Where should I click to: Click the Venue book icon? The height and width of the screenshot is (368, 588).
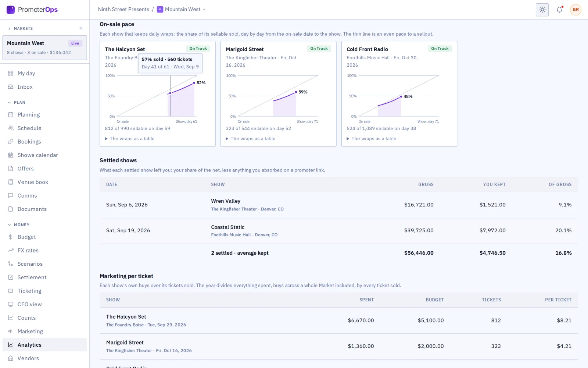[x=11, y=182]
